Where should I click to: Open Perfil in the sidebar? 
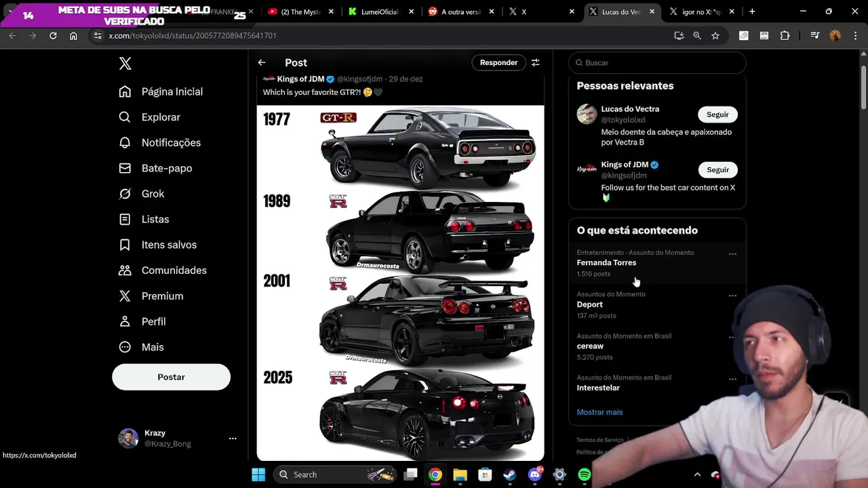coord(142,321)
